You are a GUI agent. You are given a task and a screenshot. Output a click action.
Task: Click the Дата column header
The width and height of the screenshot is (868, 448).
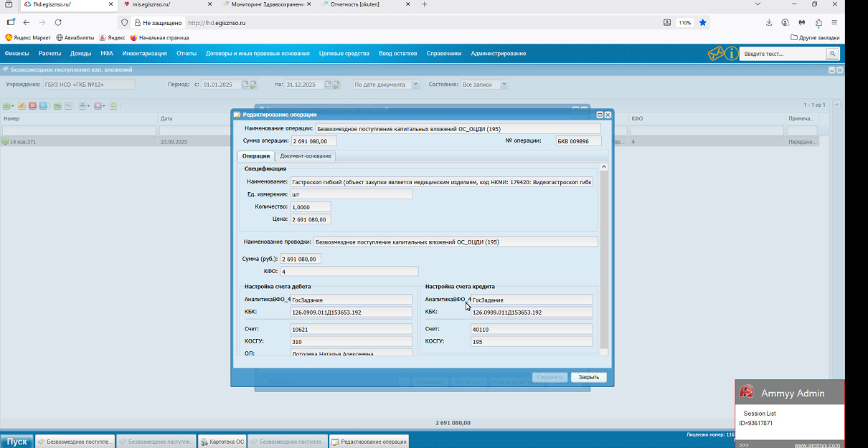tap(166, 118)
